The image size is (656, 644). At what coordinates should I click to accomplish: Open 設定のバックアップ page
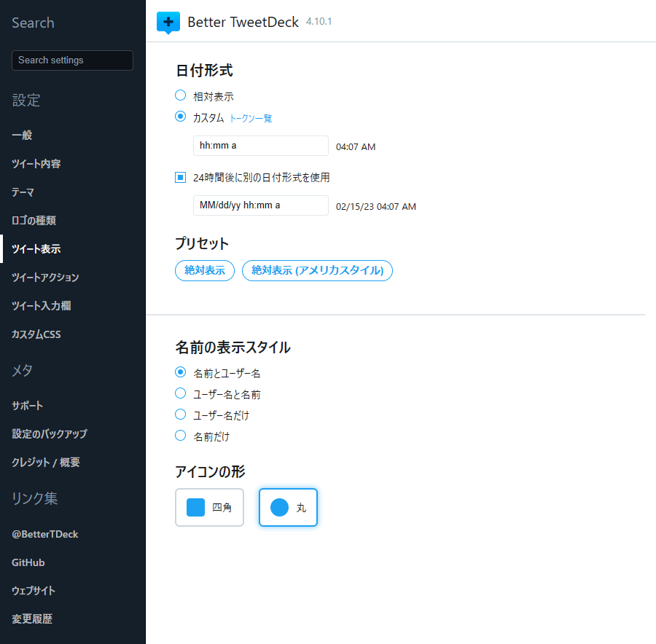(x=50, y=434)
